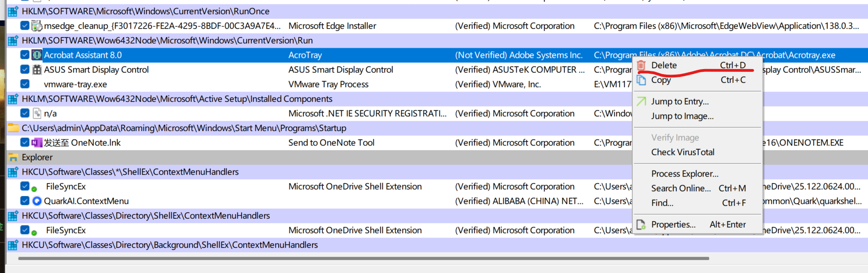Select Directory\Background\ShellEx\ContextMenuHandlers key row

point(437,245)
